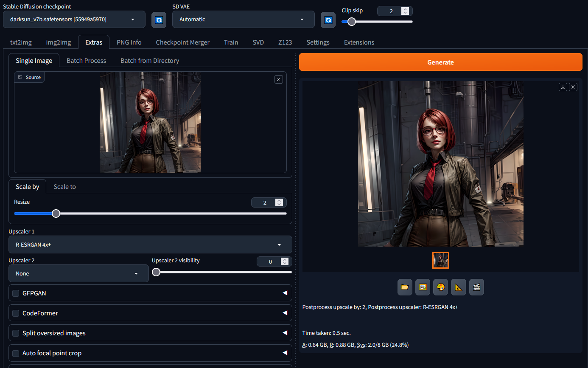This screenshot has height=368, width=588.
Task: Switch to the Batch Process tab
Action: point(87,61)
